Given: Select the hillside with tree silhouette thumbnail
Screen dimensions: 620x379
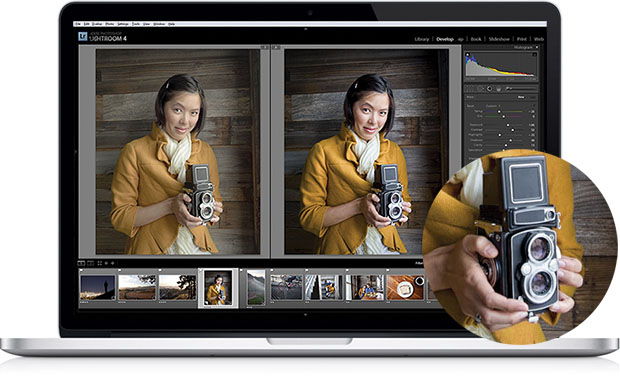Looking at the screenshot, I should pyautogui.click(x=178, y=287).
